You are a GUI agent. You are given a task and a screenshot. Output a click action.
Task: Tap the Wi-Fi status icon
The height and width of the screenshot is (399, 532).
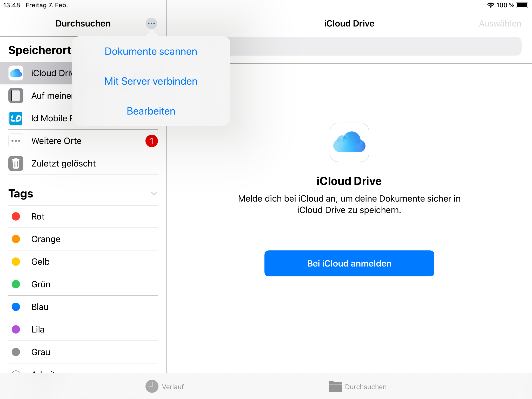coord(490,5)
